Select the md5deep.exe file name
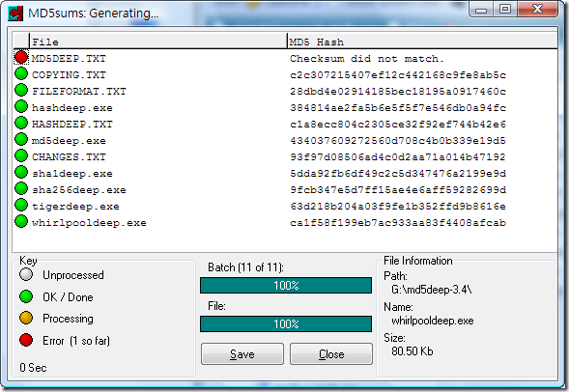Screen dimensions: 569x392 pyautogui.click(x=69, y=140)
